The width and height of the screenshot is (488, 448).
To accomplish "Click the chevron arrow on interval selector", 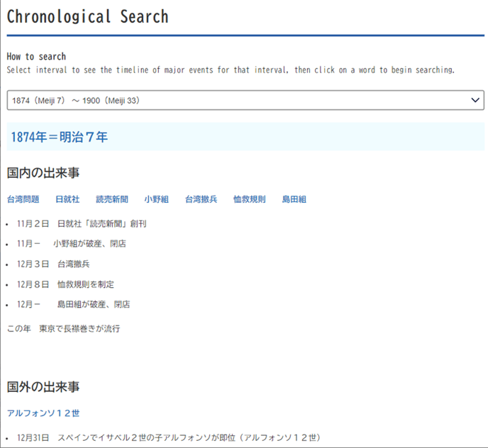I will coord(475,100).
